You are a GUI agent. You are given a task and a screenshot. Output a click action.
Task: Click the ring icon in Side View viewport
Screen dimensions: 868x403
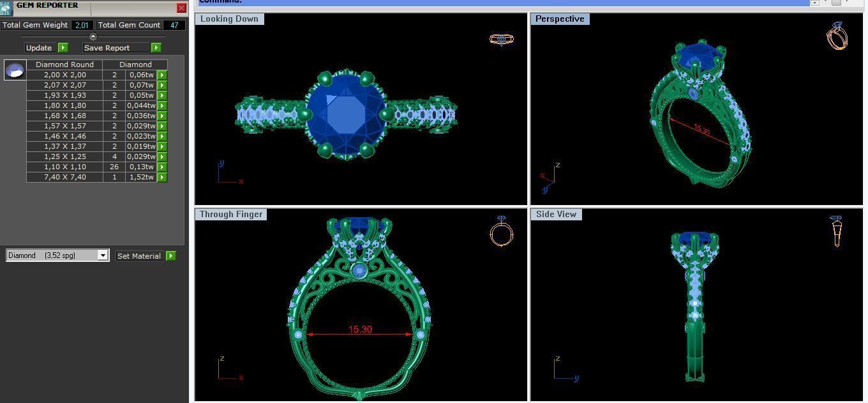click(x=836, y=231)
